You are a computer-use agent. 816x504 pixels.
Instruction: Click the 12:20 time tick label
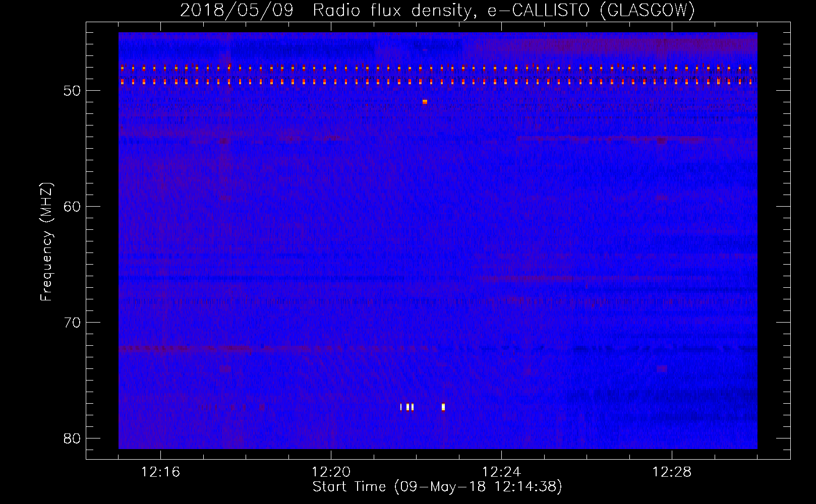click(331, 472)
